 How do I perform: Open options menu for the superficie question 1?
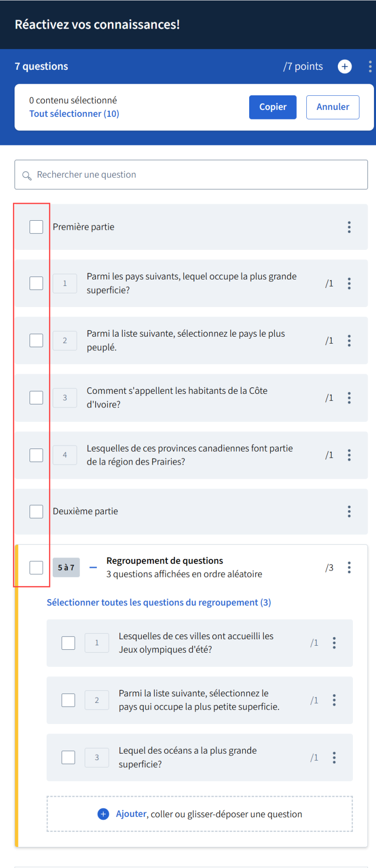[x=349, y=283]
